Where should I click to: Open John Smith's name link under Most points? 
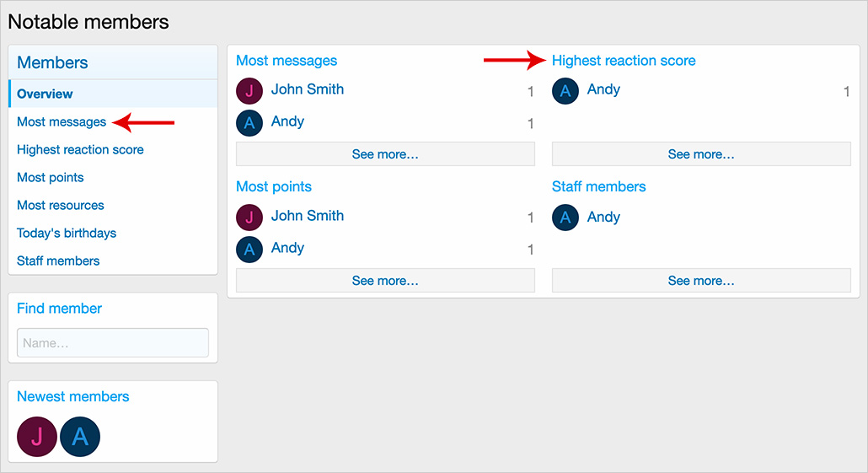308,216
